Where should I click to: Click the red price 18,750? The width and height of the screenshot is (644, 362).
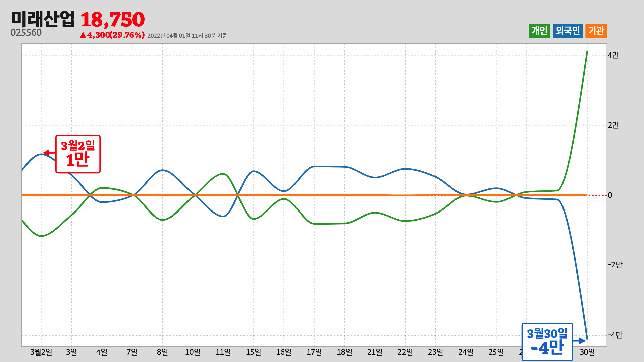click(113, 20)
